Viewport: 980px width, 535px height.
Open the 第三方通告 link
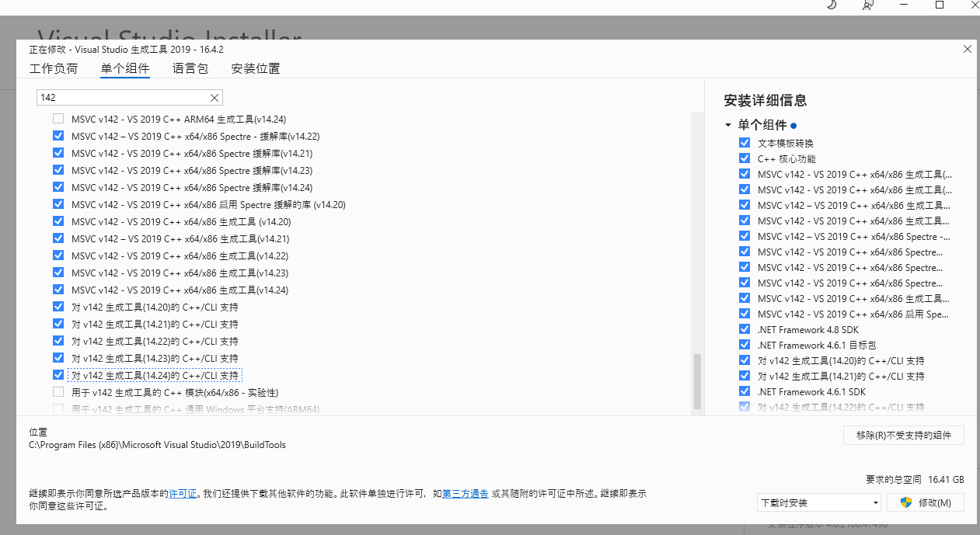coord(466,493)
